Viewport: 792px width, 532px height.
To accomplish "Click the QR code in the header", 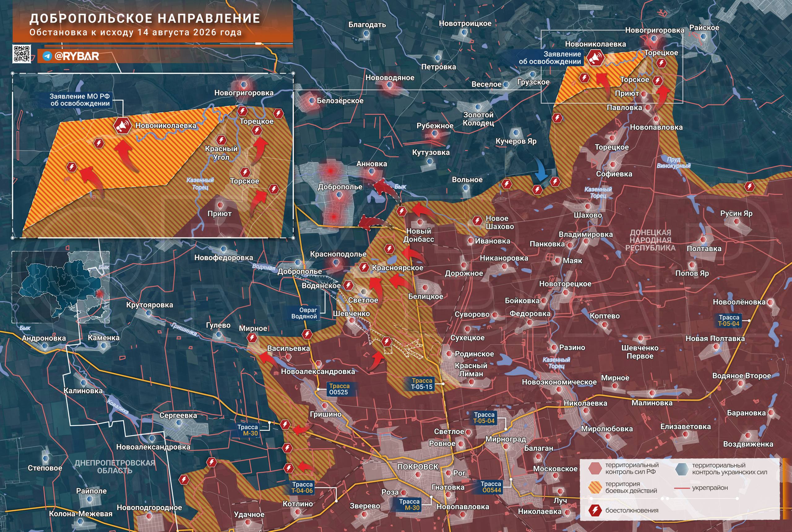I will (x=22, y=54).
